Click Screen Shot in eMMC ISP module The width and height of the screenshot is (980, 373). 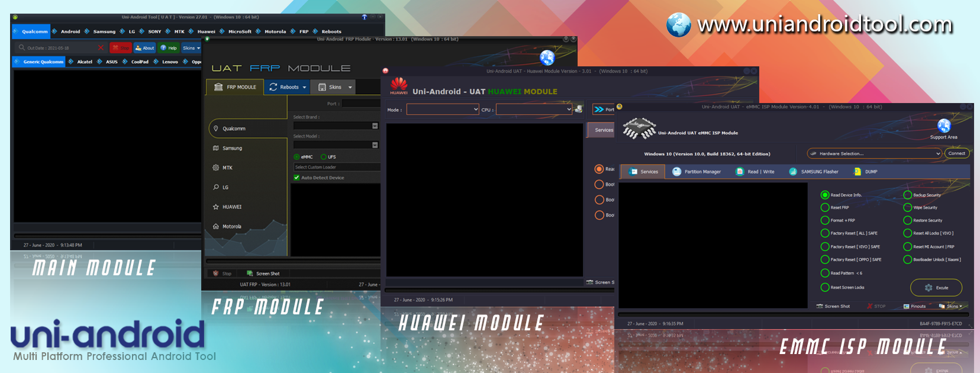click(833, 306)
